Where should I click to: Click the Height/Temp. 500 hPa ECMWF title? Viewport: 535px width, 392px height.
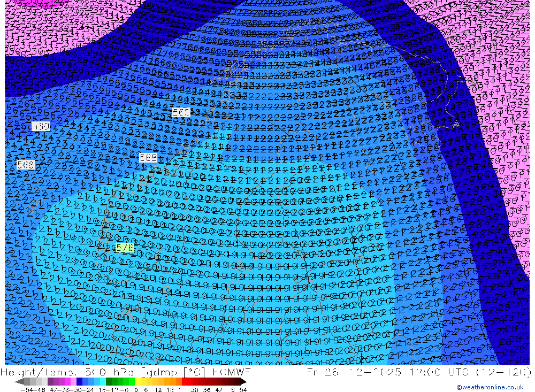125,372
